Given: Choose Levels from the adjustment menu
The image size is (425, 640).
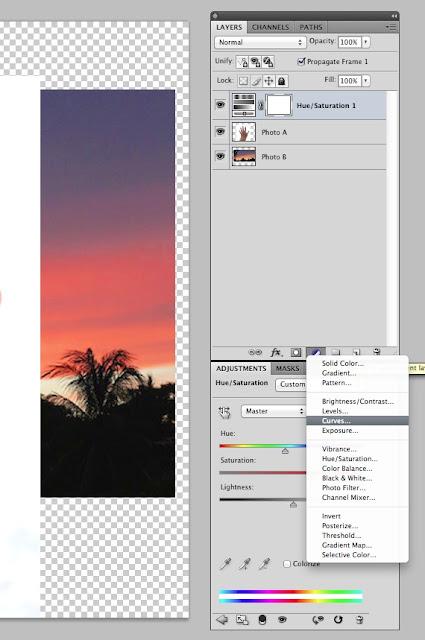Looking at the screenshot, I should (x=357, y=411).
